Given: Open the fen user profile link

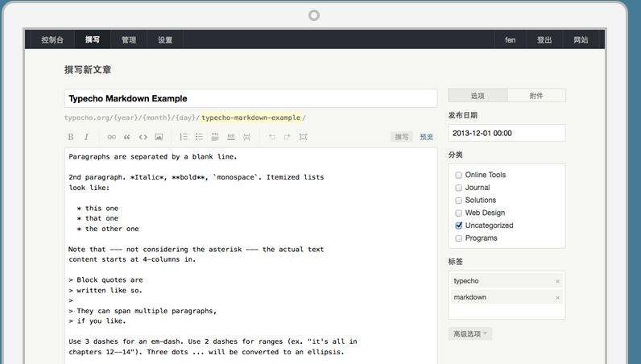Looking at the screenshot, I should (x=511, y=39).
